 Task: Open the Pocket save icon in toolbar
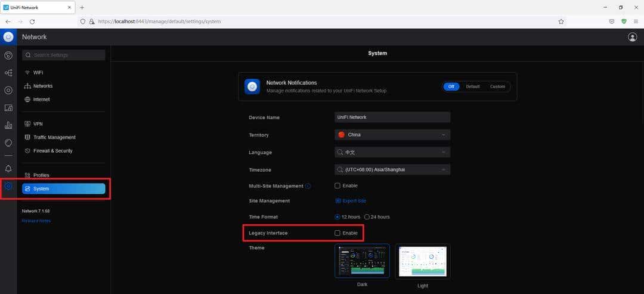click(x=612, y=21)
